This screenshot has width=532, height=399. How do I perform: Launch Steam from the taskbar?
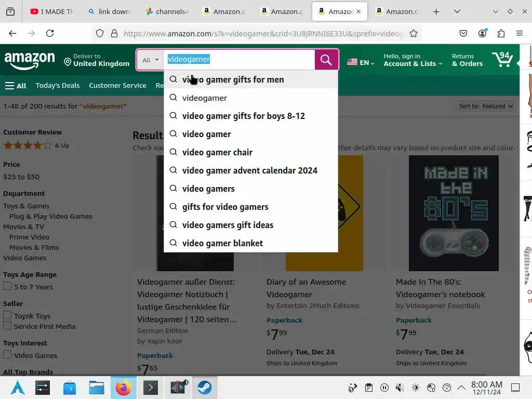coord(205,388)
